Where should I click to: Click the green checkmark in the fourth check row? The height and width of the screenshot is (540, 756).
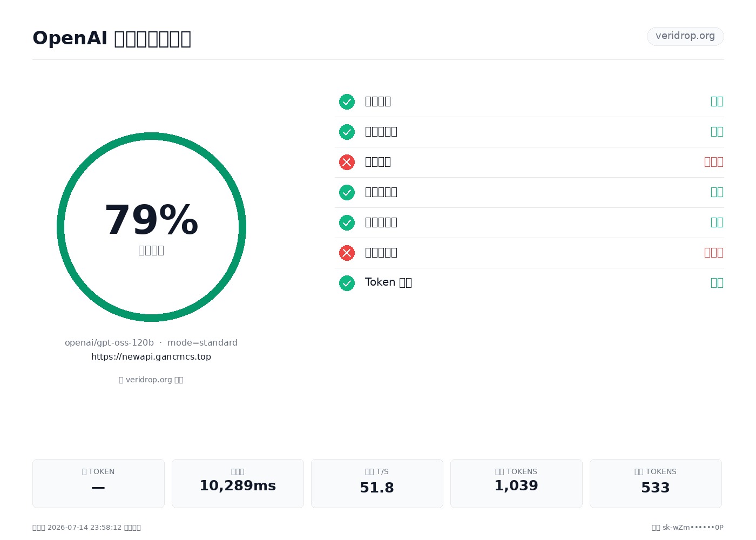pos(347,192)
